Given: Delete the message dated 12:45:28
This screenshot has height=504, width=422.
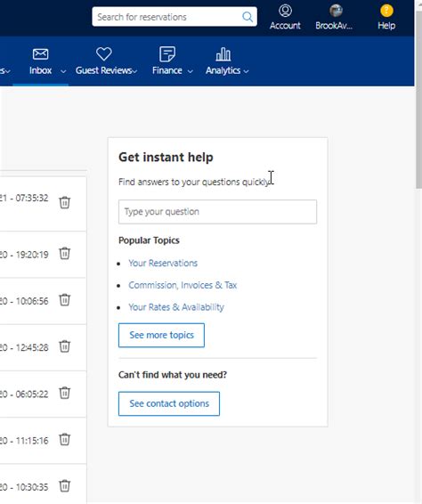Looking at the screenshot, I should pyautogui.click(x=65, y=346).
